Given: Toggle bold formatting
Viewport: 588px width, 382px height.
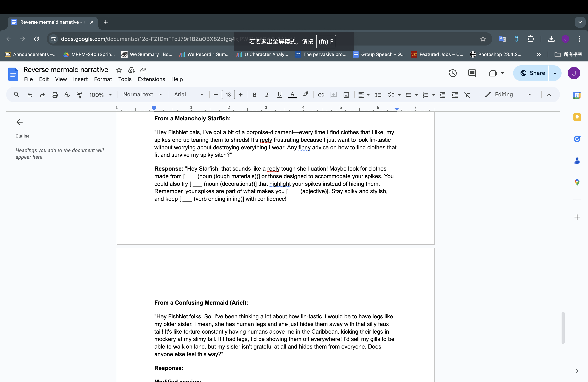Looking at the screenshot, I should coord(255,95).
